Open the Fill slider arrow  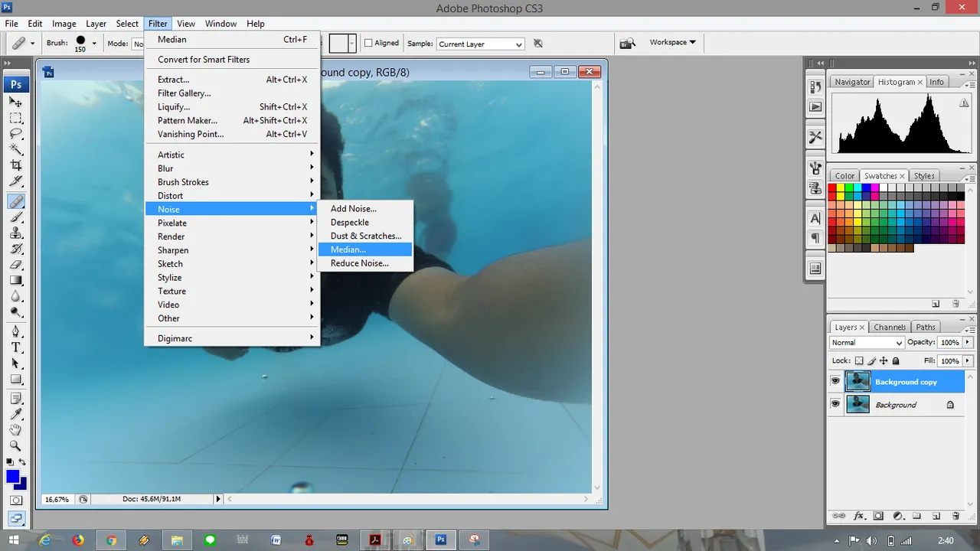pyautogui.click(x=968, y=361)
